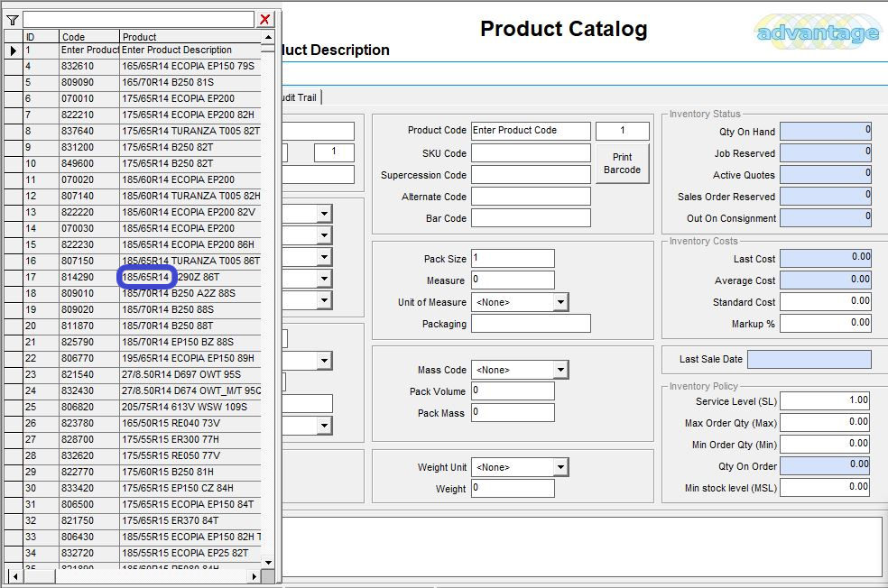Click the Measure input field
The height and width of the screenshot is (588, 888).
click(x=513, y=280)
